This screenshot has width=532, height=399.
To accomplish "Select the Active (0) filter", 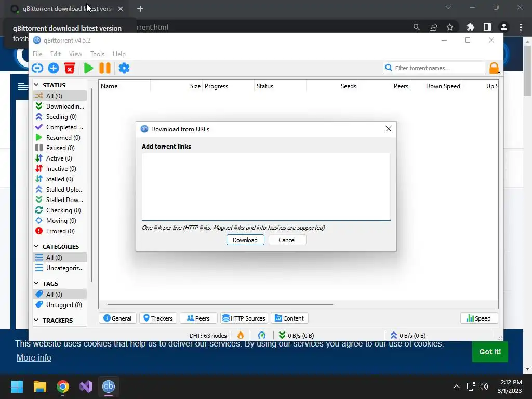I will pos(60,158).
